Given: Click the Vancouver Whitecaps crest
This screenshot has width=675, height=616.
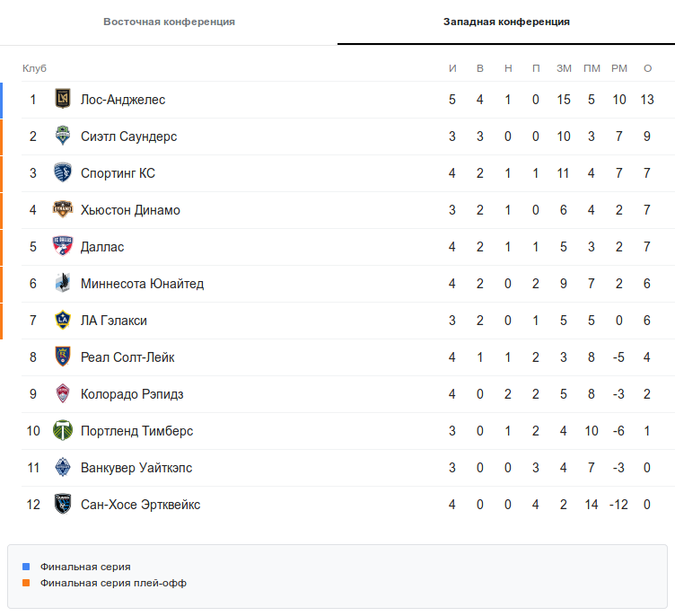Looking at the screenshot, I should pos(63,468).
